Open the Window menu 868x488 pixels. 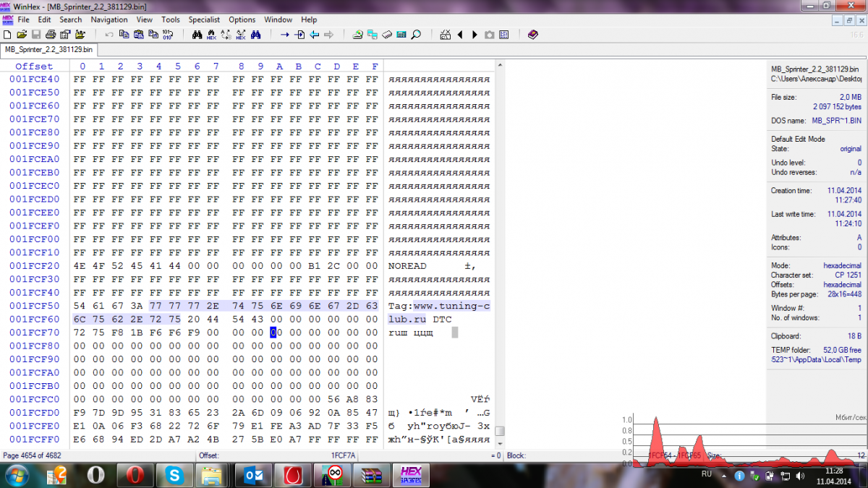[278, 20]
